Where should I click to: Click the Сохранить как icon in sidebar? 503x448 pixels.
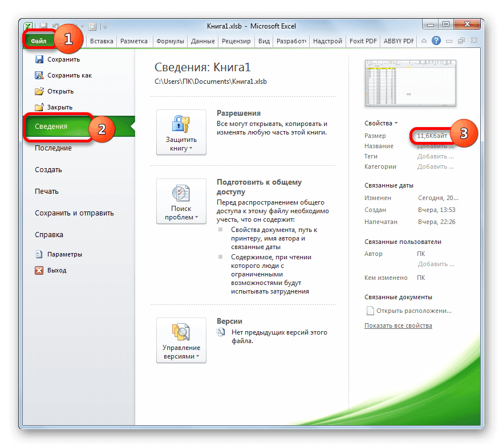coord(40,75)
